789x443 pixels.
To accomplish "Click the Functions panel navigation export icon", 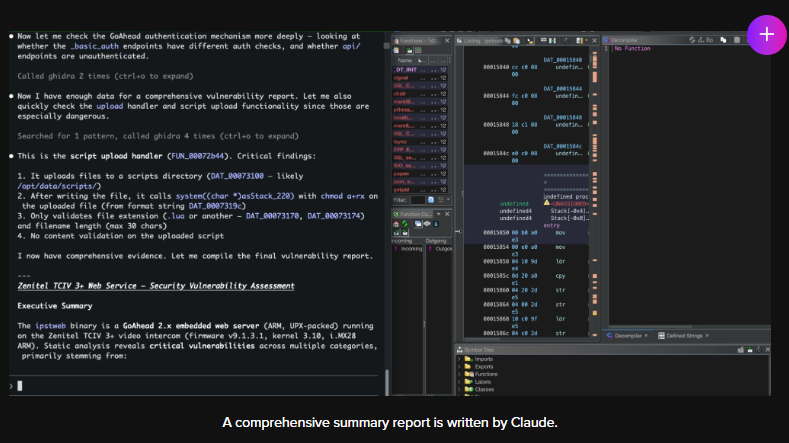I will coord(410,50).
